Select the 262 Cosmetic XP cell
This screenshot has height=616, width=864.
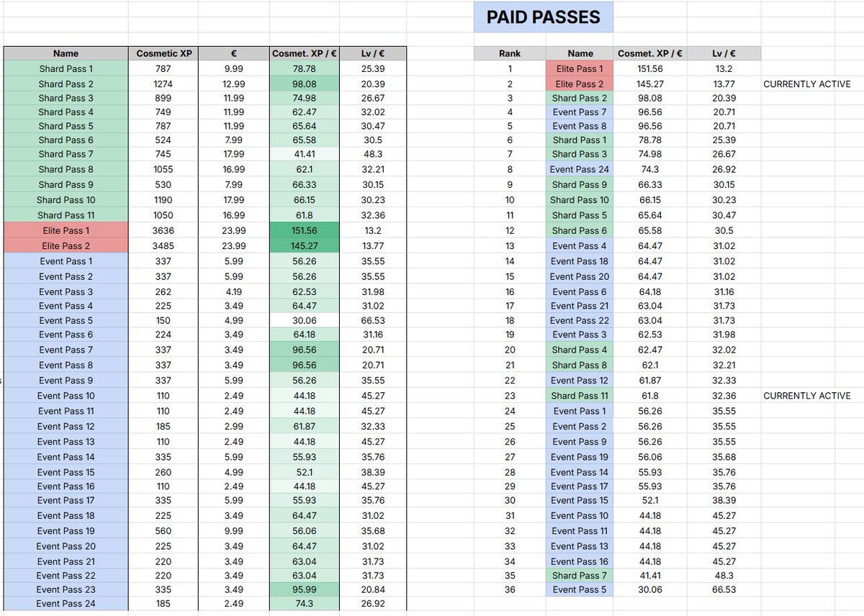pos(163,291)
